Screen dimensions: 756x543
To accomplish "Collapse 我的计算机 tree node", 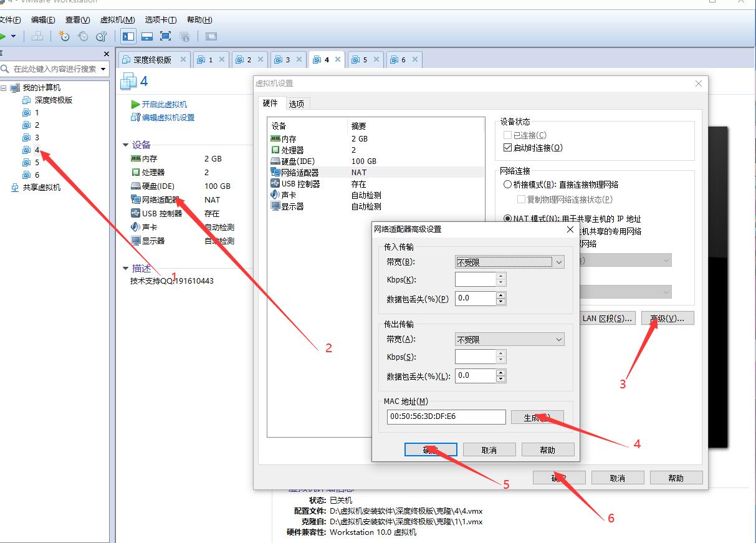I will (4, 88).
